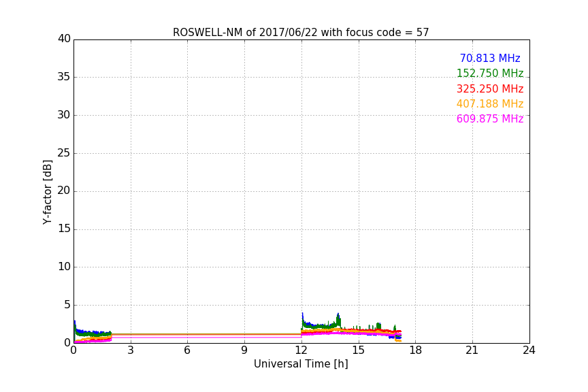The width and height of the screenshot is (588, 392).
Task: Click the y-axis tick label 20
Action: pyautogui.click(x=64, y=191)
